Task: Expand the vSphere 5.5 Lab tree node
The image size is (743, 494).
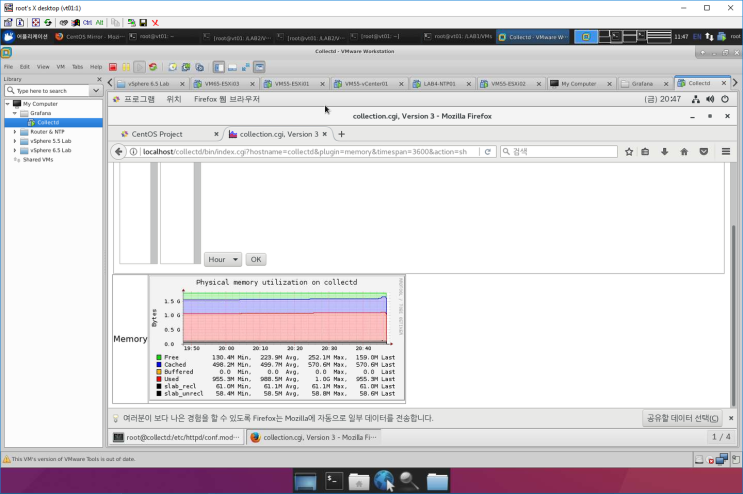Action: (15, 141)
